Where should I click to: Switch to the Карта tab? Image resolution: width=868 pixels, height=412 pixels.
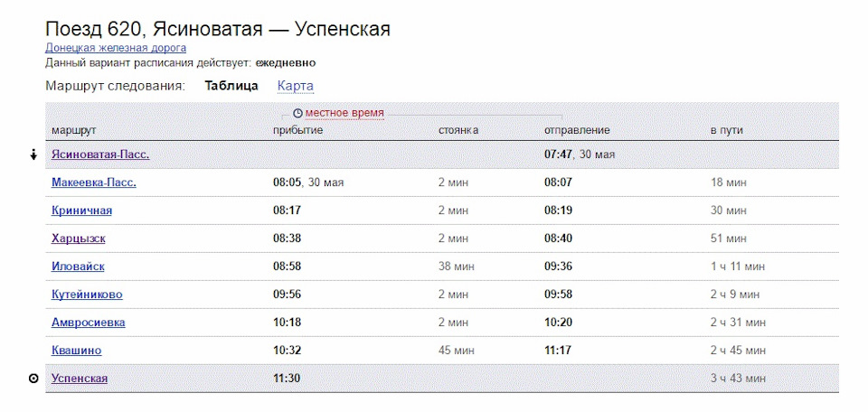click(296, 86)
